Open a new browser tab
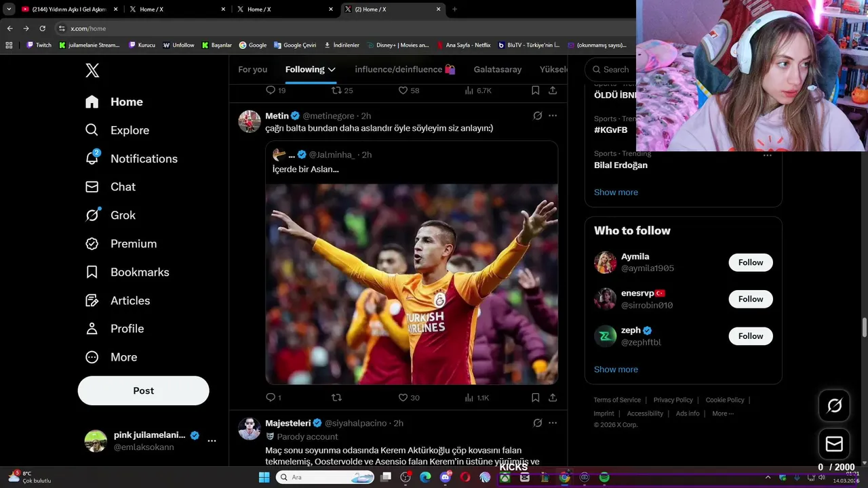Viewport: 868px width, 488px height. [454, 9]
